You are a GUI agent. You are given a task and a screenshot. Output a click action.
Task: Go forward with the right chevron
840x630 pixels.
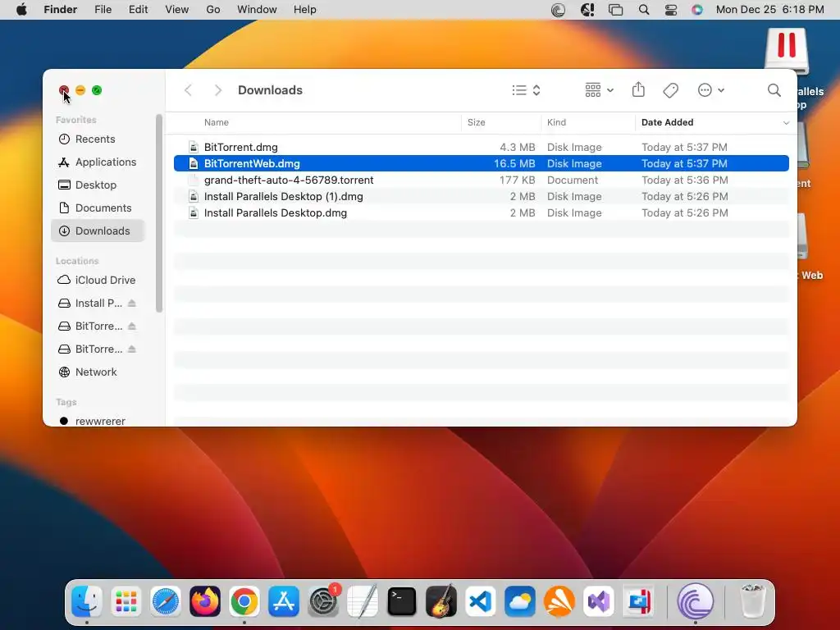[x=217, y=90]
